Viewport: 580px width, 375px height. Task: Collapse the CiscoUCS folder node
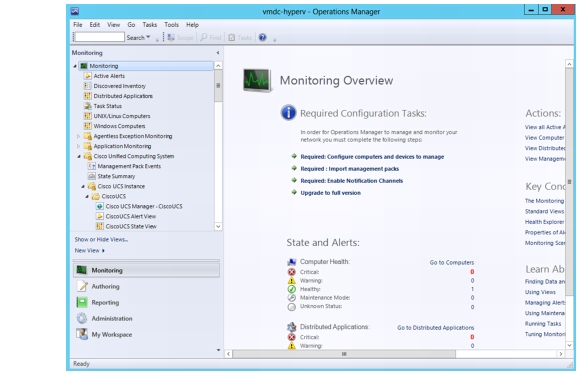pyautogui.click(x=87, y=196)
